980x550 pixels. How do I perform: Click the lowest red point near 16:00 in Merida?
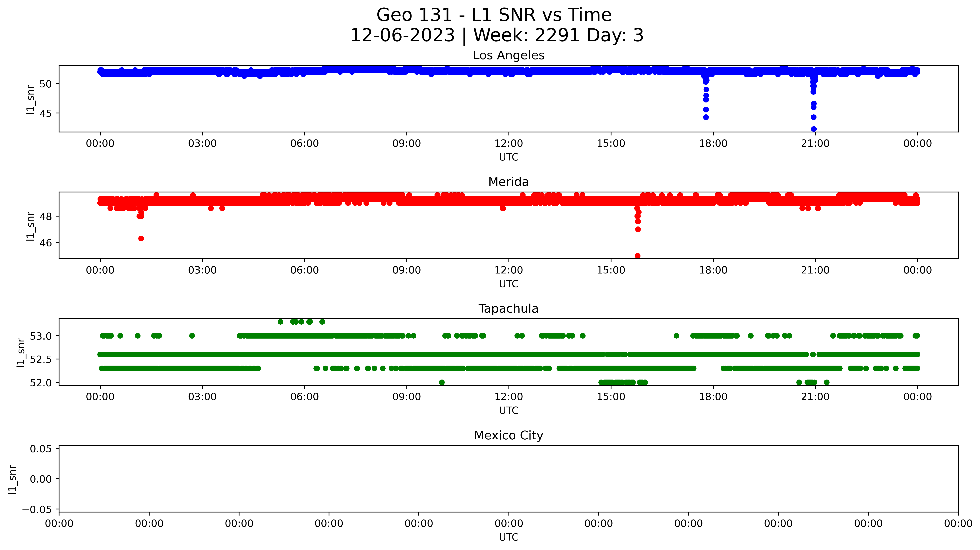coord(638,256)
